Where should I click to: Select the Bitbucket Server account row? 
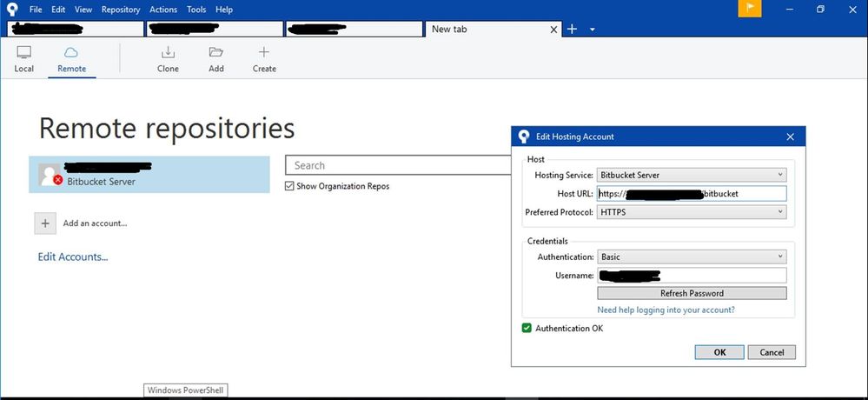pyautogui.click(x=149, y=175)
